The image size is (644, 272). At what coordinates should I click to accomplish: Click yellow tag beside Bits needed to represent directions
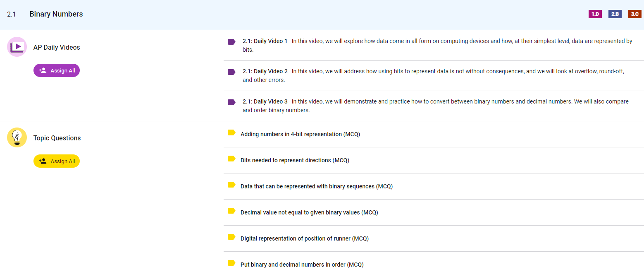click(231, 159)
